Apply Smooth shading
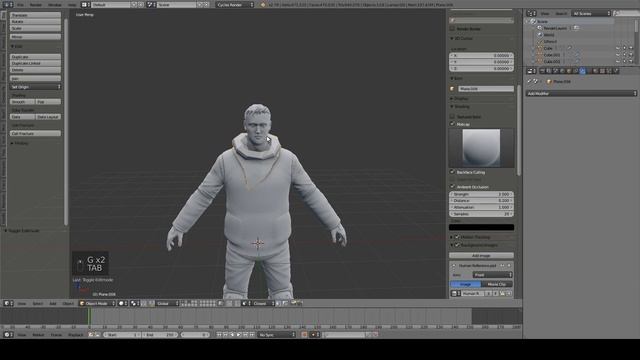This screenshot has width=640, height=360. (x=22, y=102)
